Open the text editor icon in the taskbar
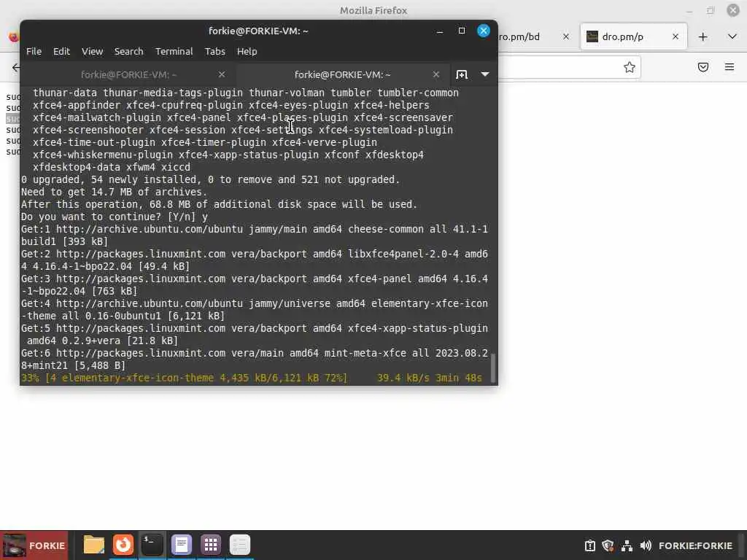Viewport: 747px width, 560px height. click(x=182, y=544)
